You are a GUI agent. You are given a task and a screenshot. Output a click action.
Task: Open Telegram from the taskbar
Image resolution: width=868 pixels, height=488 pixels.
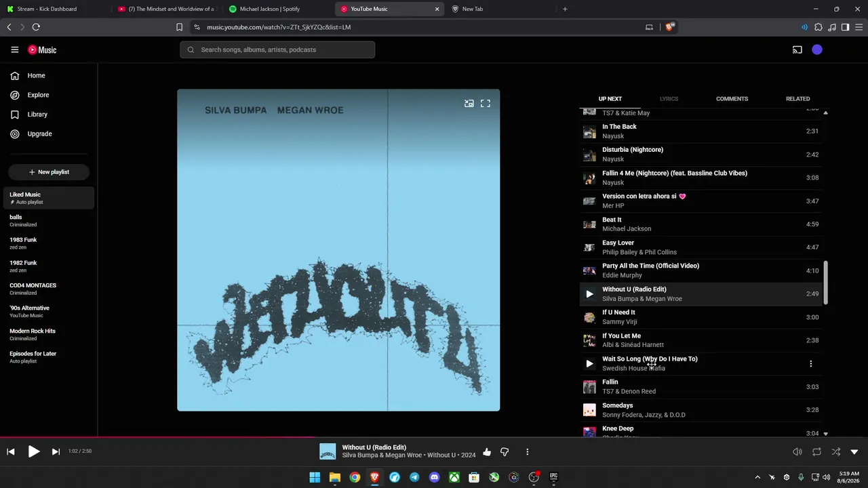pyautogui.click(x=414, y=477)
